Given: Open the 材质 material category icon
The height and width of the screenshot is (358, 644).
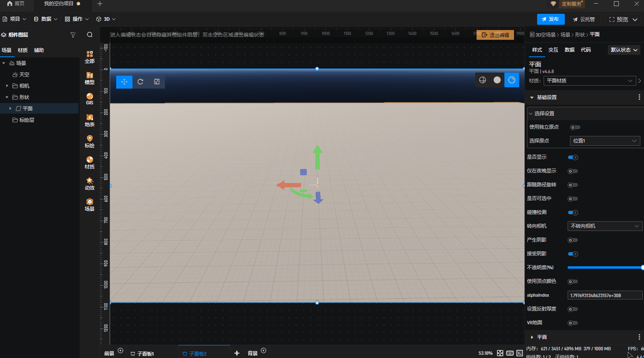Looking at the screenshot, I should click(x=89, y=162).
